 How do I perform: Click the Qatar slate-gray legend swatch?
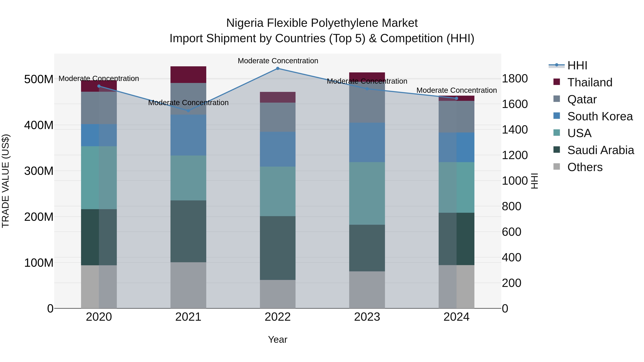[557, 99]
